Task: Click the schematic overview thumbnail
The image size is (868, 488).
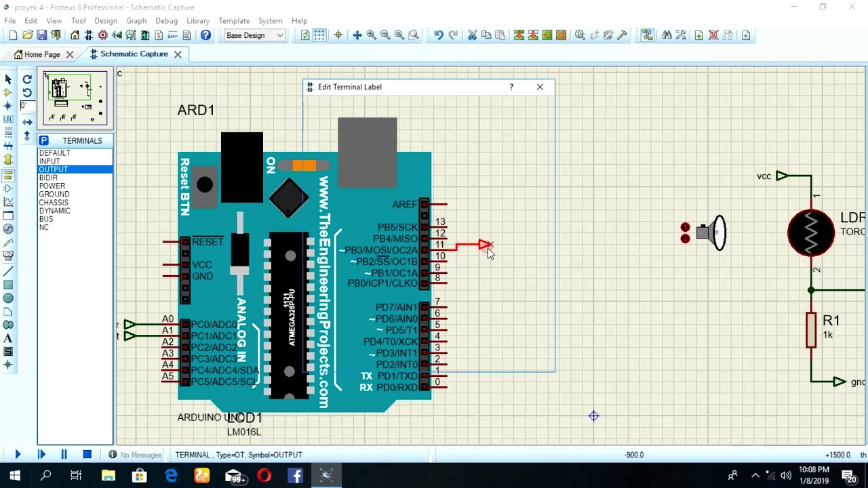Action: click(x=75, y=98)
